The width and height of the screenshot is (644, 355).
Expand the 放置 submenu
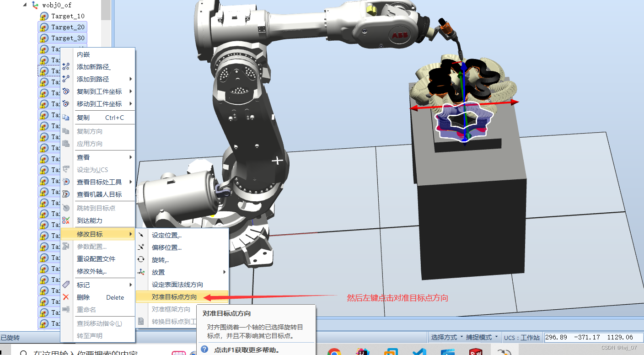click(224, 272)
